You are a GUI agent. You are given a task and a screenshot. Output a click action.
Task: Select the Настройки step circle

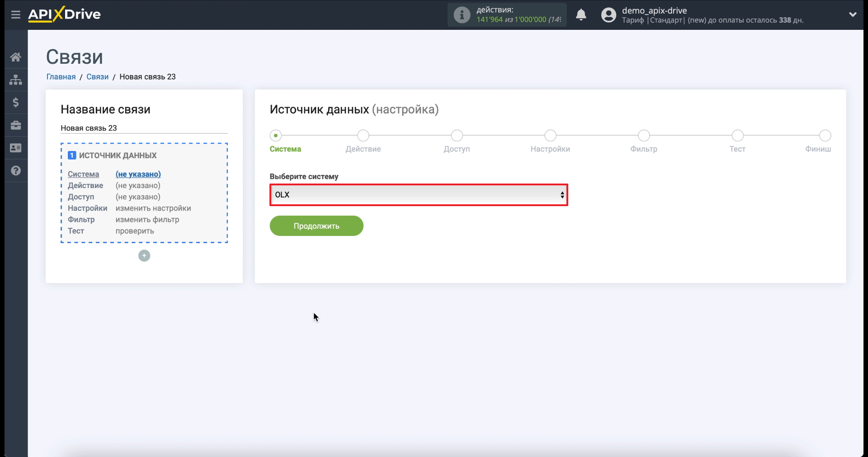pyautogui.click(x=550, y=136)
